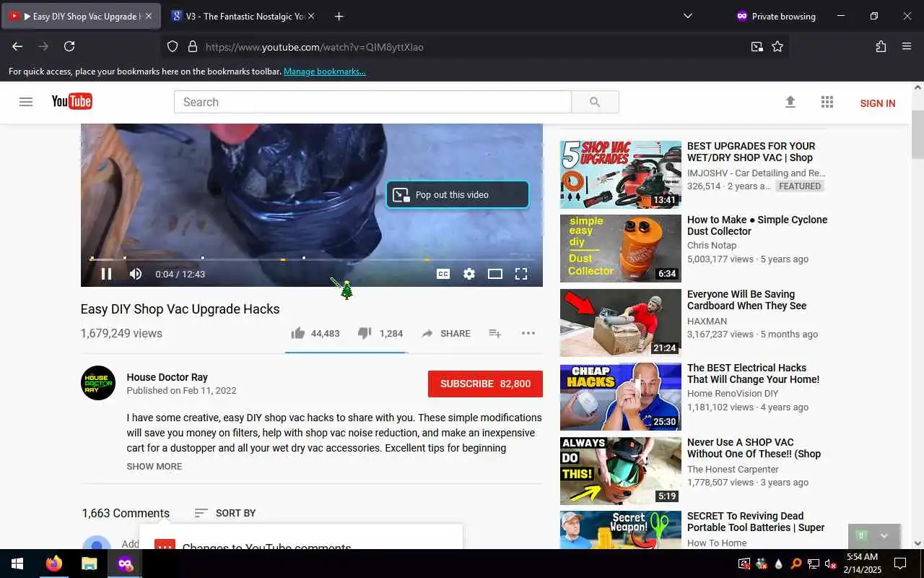This screenshot has height=578, width=924.
Task: Open File Explorer from taskbar
Action: click(89, 564)
